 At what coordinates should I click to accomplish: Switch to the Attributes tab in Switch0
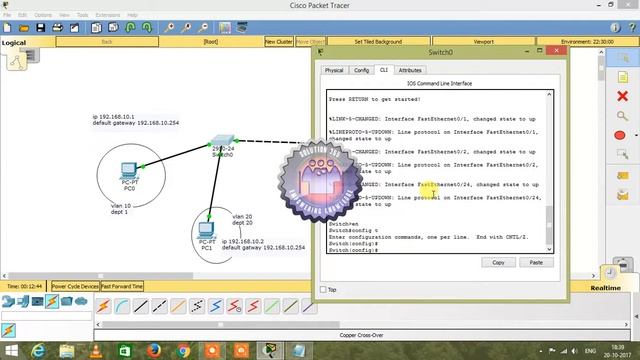(x=410, y=70)
